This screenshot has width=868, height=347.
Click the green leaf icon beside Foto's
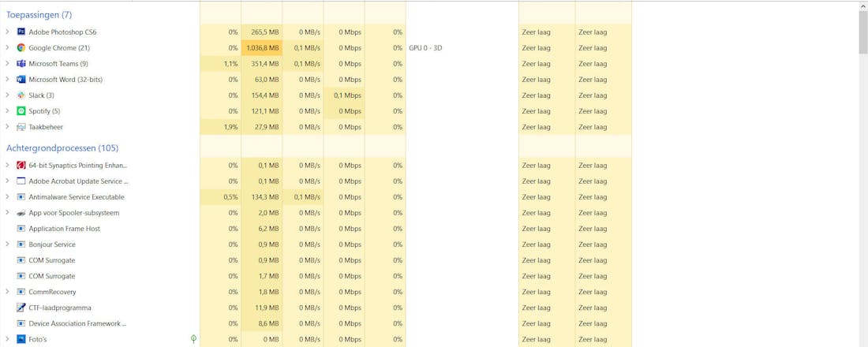pos(193,339)
